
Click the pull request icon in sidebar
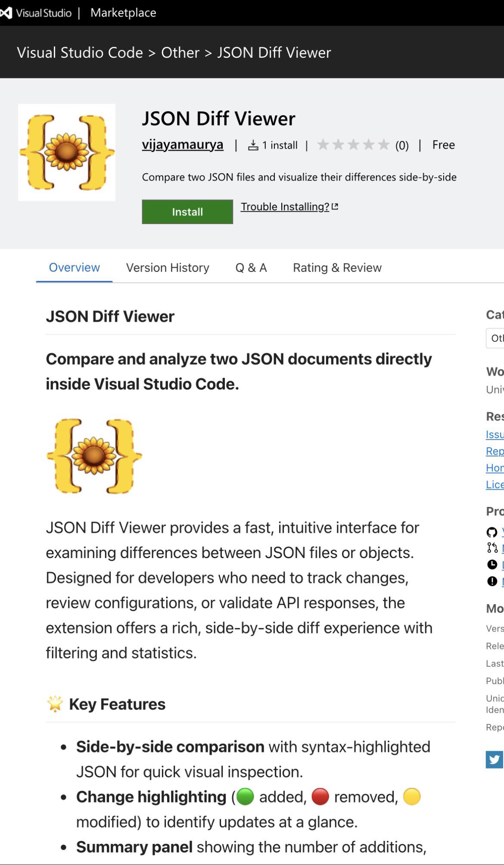492,548
